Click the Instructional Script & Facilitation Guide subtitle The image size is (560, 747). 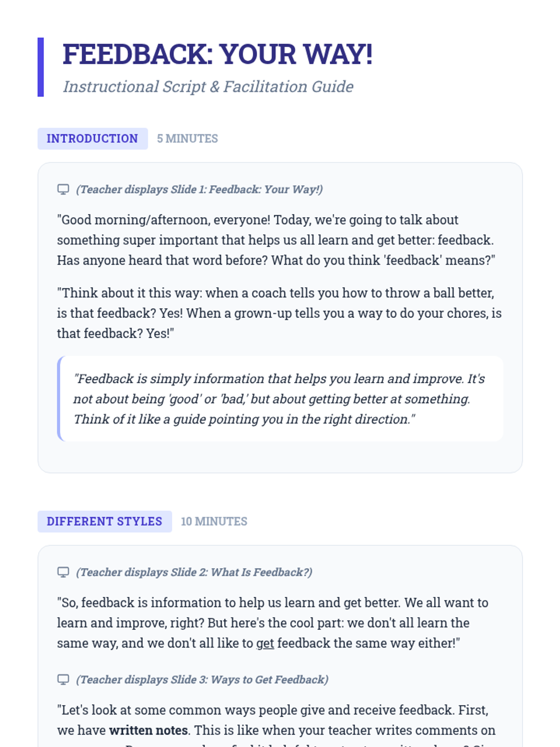click(208, 87)
